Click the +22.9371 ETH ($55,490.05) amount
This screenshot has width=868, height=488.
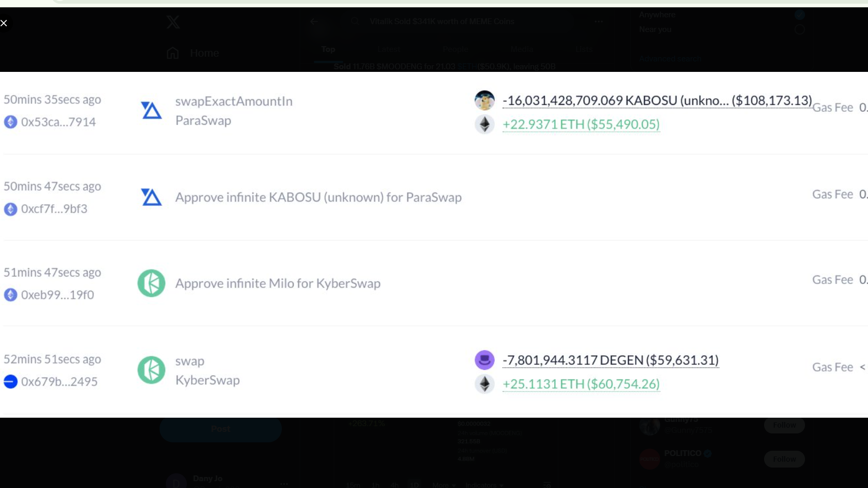tap(581, 124)
